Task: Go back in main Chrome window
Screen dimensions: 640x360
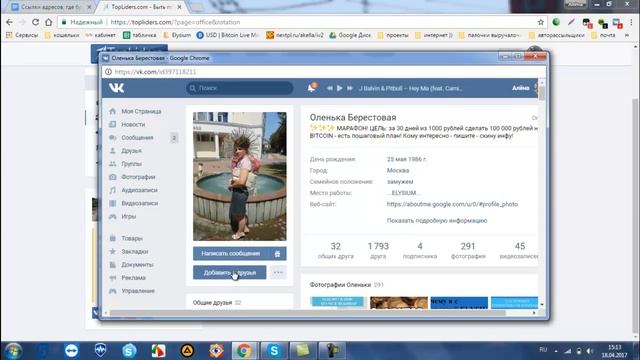Action: coord(9,22)
